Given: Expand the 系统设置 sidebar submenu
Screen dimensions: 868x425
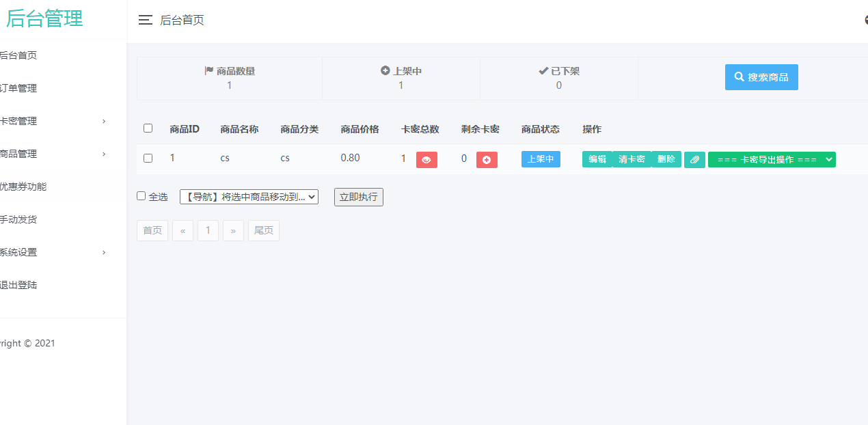Looking at the screenshot, I should (53, 252).
